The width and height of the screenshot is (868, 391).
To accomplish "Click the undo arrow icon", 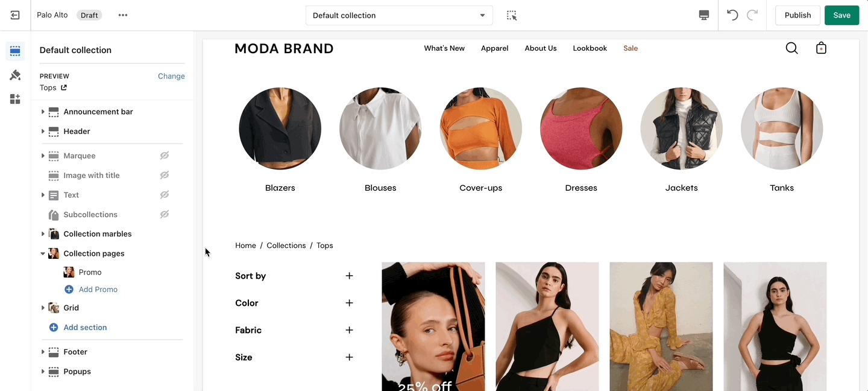I will pos(732,15).
